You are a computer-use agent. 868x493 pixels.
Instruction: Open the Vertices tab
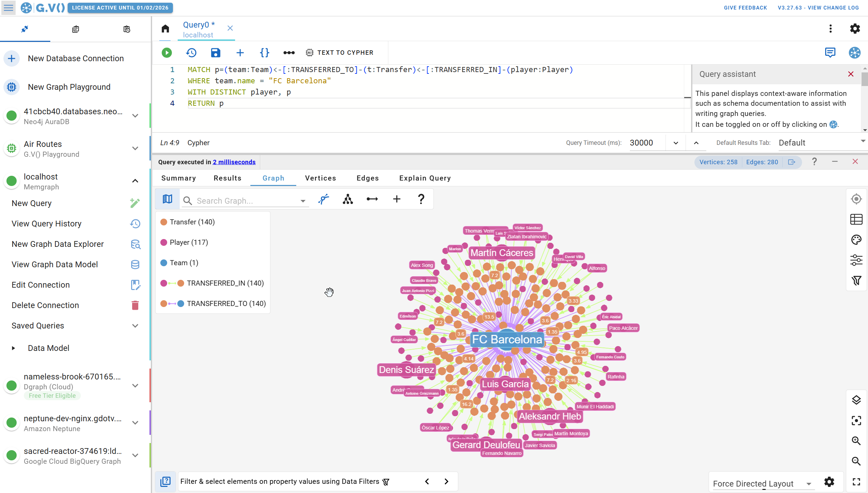point(320,178)
